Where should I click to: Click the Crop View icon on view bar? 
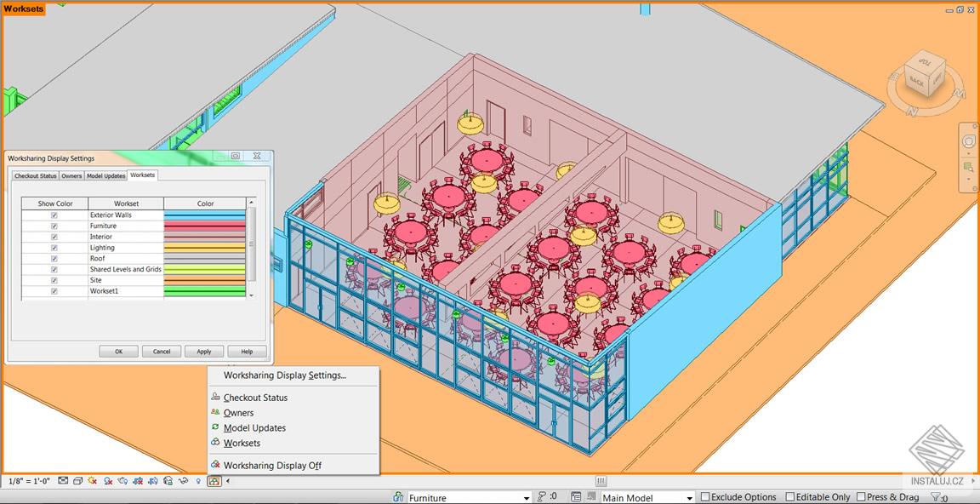[x=139, y=481]
